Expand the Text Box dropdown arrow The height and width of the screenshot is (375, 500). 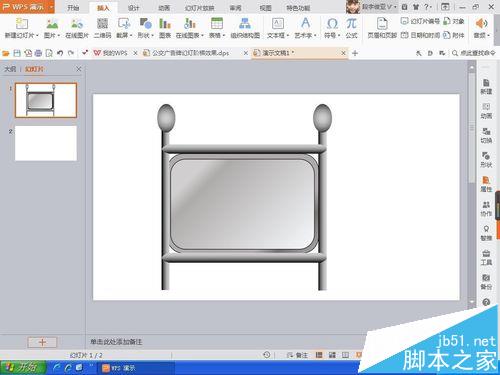(x=288, y=35)
